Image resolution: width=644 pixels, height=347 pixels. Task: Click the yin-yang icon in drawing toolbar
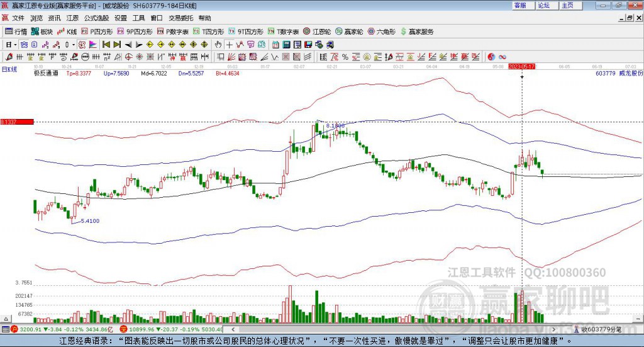[491, 57]
